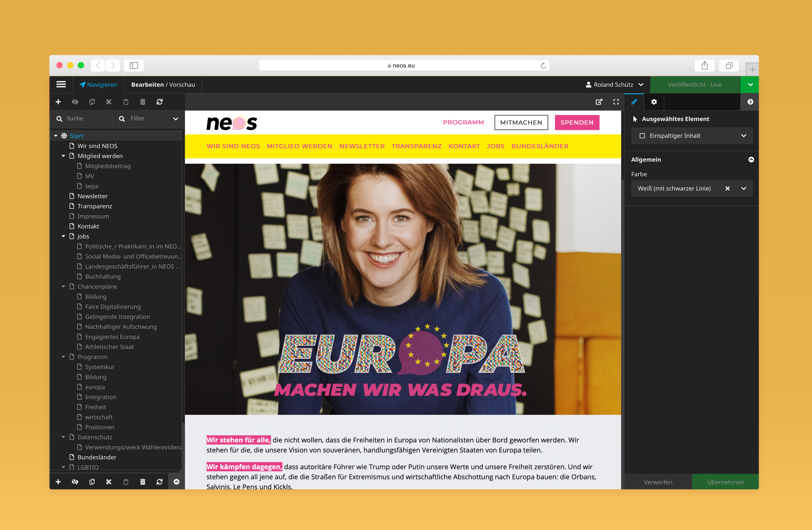
Task: Toggle fullscreen editing mode icon
Action: pos(616,102)
